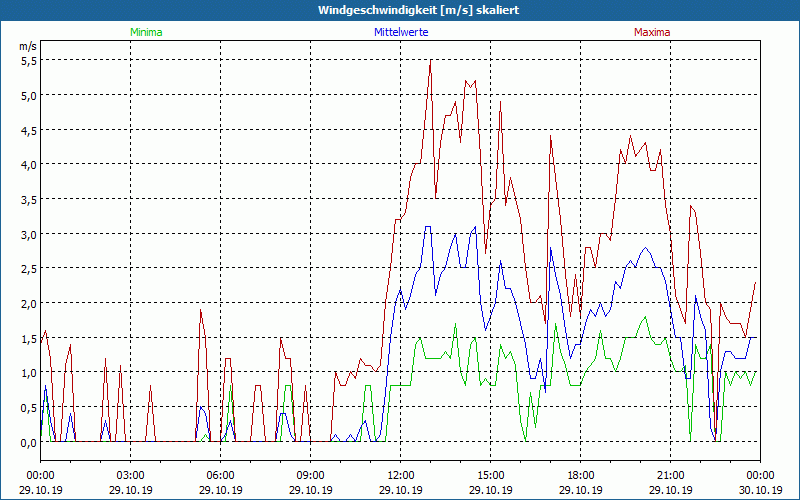Click the 1,0 y-axis value

(29, 373)
